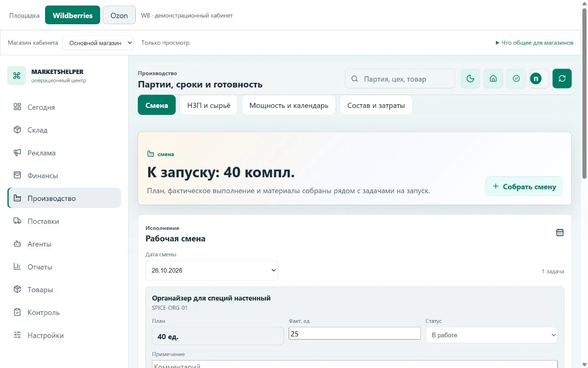
Task: Click the Отчеты bar chart icon
Action: [17, 267]
